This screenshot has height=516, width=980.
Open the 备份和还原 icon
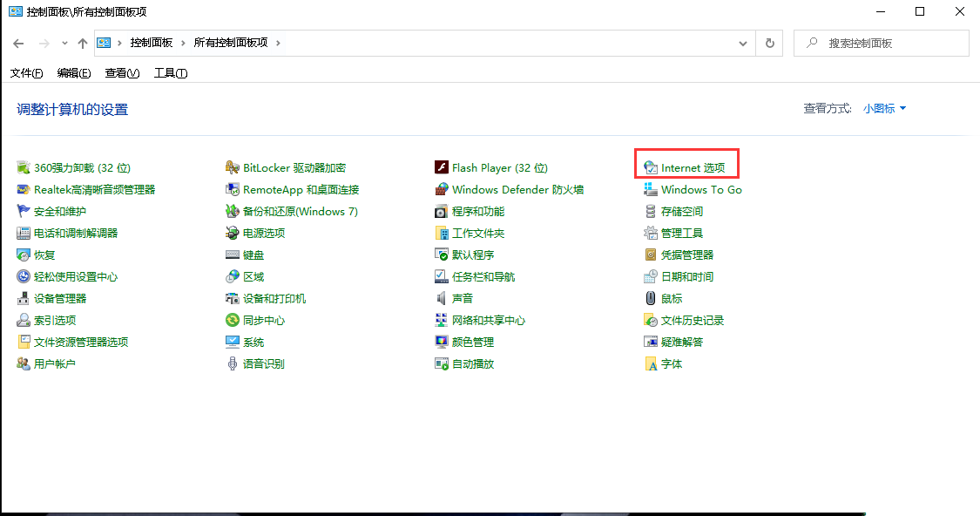[233, 212]
